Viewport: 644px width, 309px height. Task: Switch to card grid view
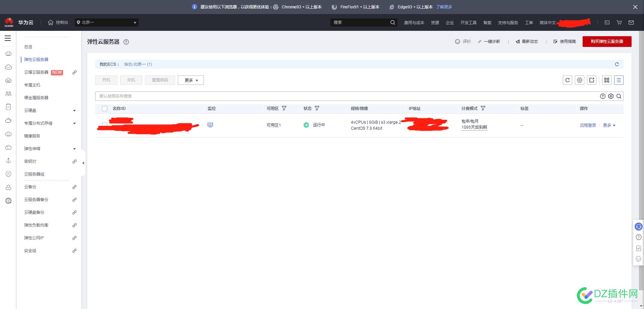point(607,80)
